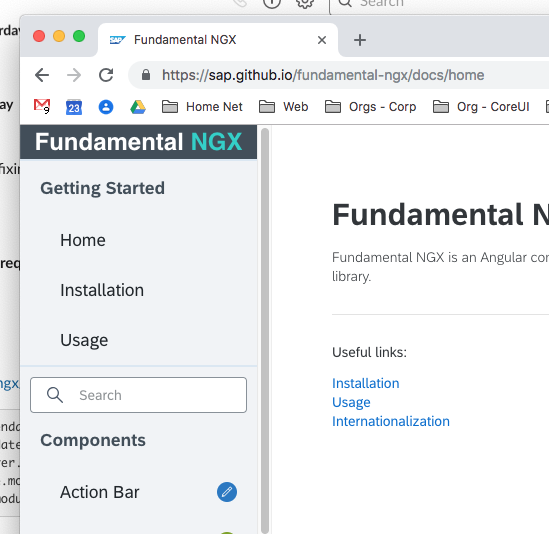The height and width of the screenshot is (534, 549).
Task: Open Usage in the sidebar menu
Action: (x=84, y=340)
